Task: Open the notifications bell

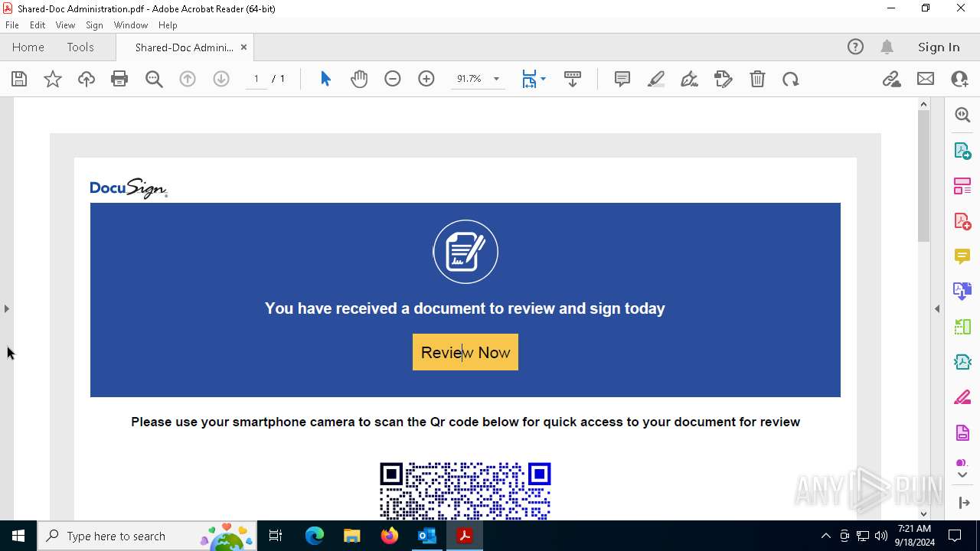Action: (x=887, y=47)
